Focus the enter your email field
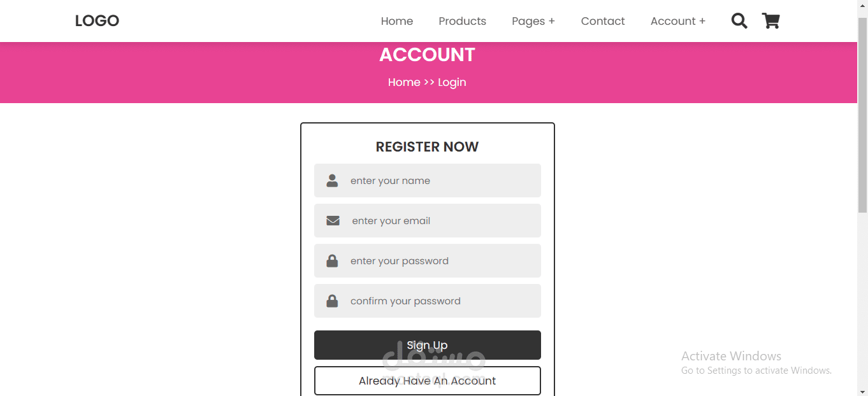This screenshot has width=868, height=396. tap(440, 221)
